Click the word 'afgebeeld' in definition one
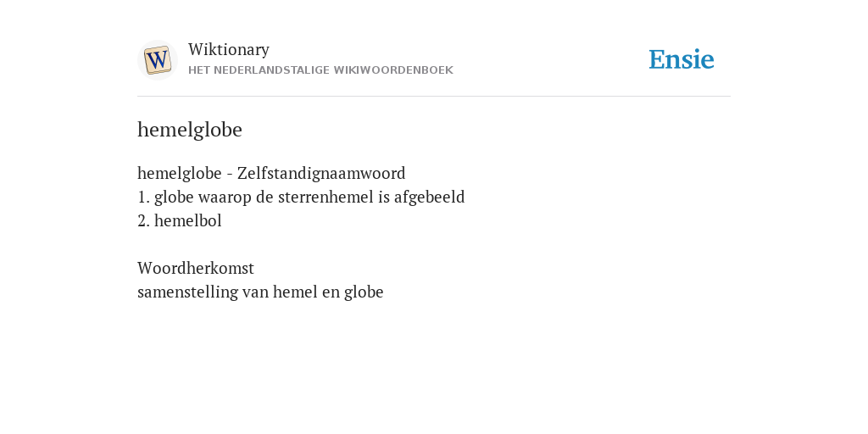The width and height of the screenshot is (868, 434). pyautogui.click(x=430, y=197)
